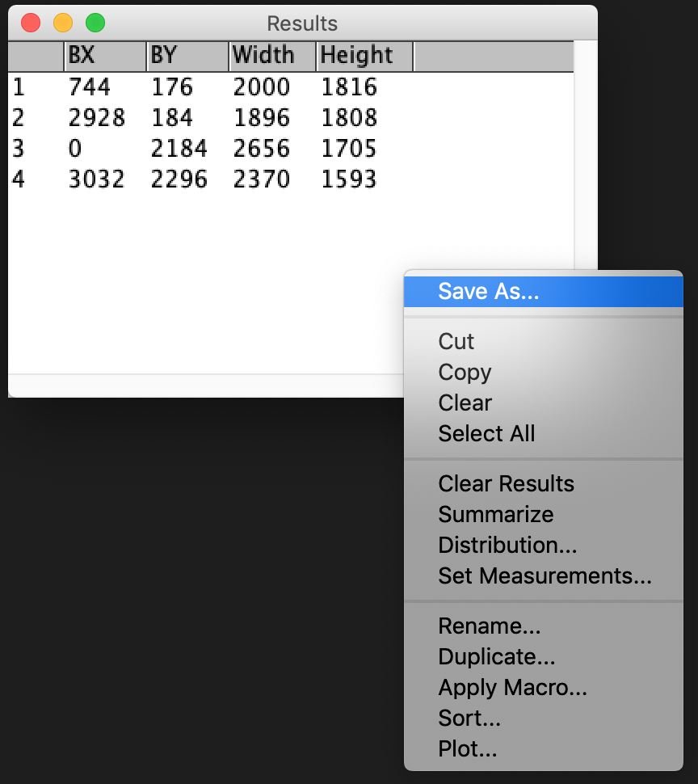The height and width of the screenshot is (784, 698).
Task: Click Apply Macro... menu item
Action: pyautogui.click(x=512, y=688)
